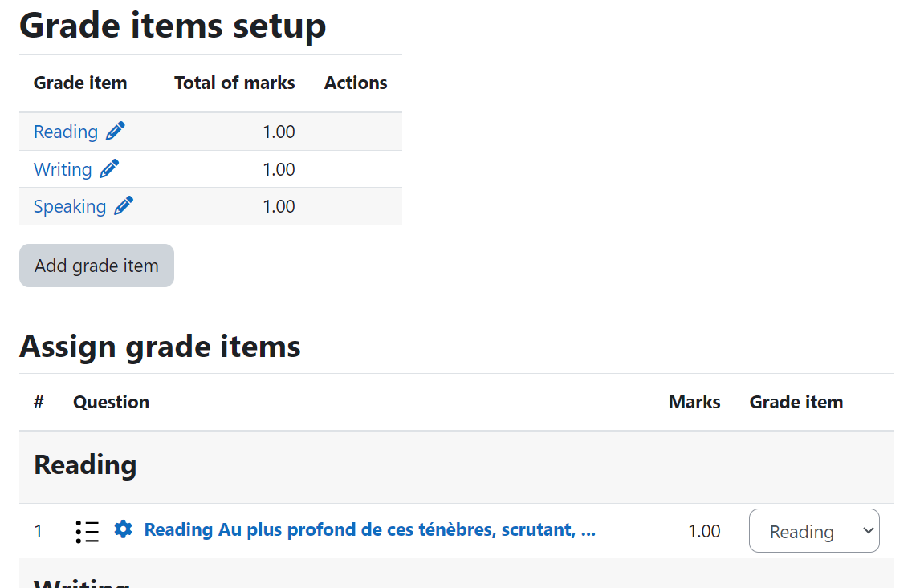The image size is (916, 588).
Task: Click the Marks column header
Action: point(694,403)
